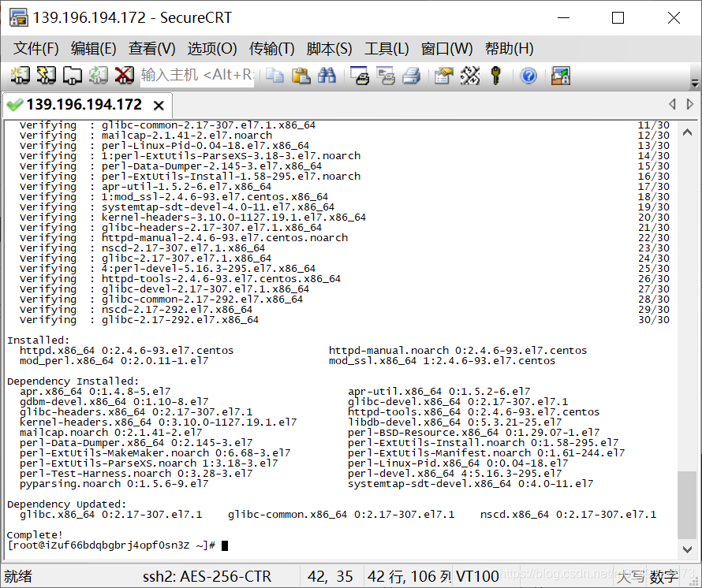This screenshot has width=702, height=588.
Task: Click 'Dependency Installed:' heading
Action: click(x=73, y=381)
